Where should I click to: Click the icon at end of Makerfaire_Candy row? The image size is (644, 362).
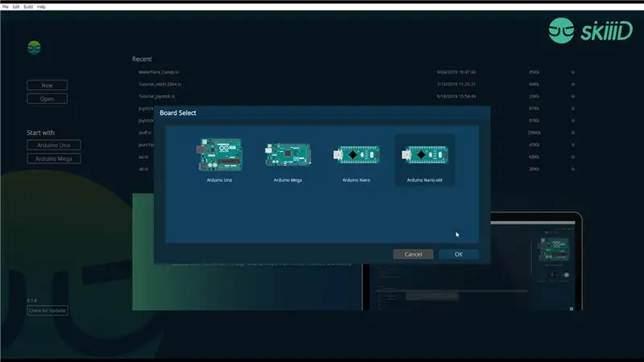point(572,72)
